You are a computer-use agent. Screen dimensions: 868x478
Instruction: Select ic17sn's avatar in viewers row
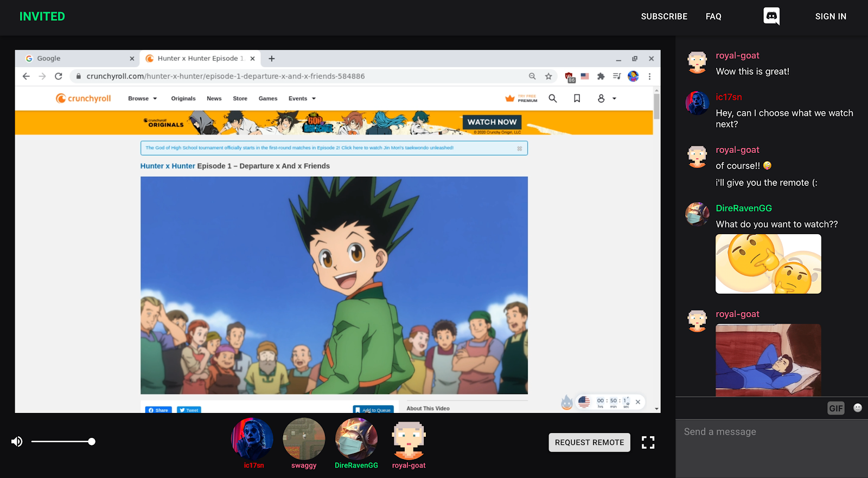pyautogui.click(x=252, y=439)
